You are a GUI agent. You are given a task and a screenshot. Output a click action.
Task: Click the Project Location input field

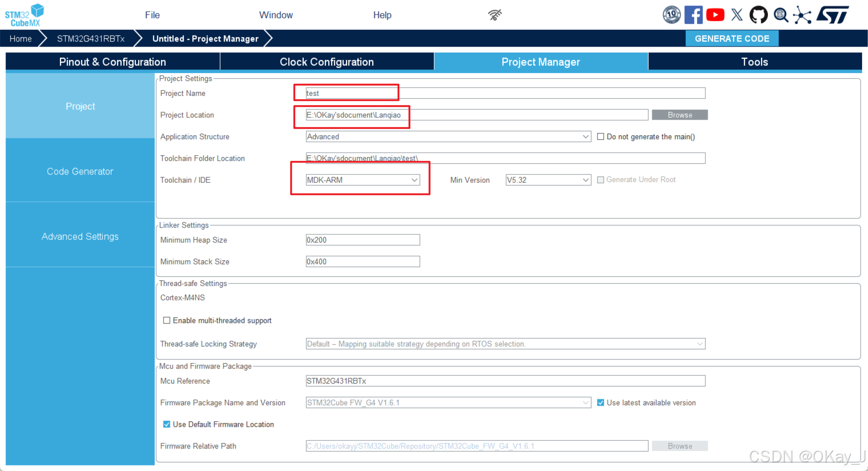click(x=477, y=115)
